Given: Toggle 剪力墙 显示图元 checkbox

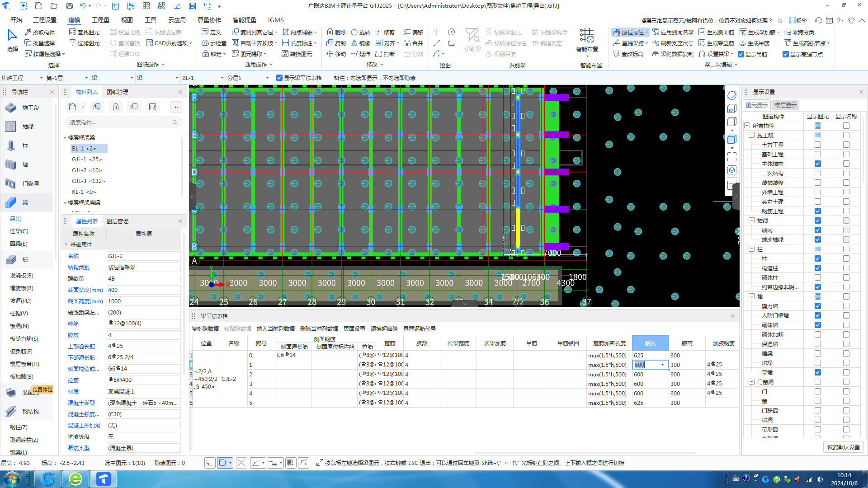Looking at the screenshot, I should [x=818, y=306].
